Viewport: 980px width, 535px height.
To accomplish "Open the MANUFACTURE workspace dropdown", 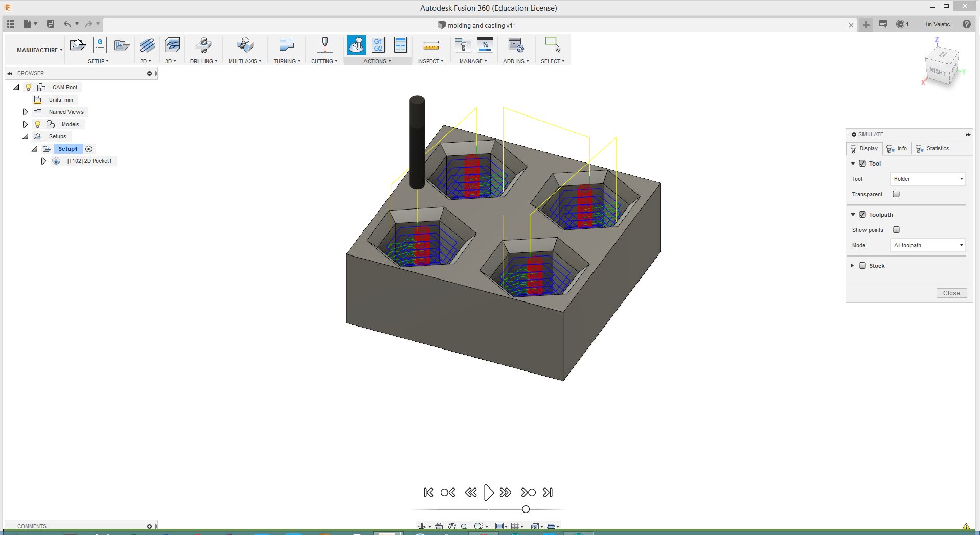I will coord(40,50).
